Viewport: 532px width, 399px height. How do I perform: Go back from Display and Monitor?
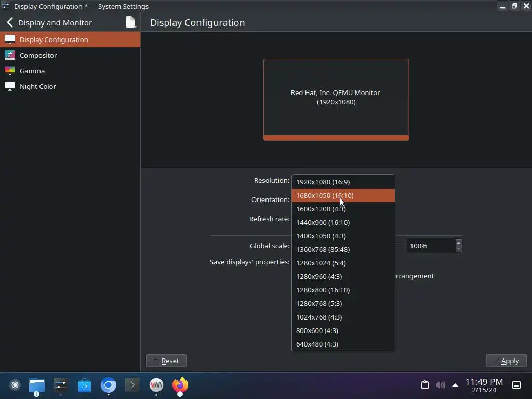click(x=10, y=23)
